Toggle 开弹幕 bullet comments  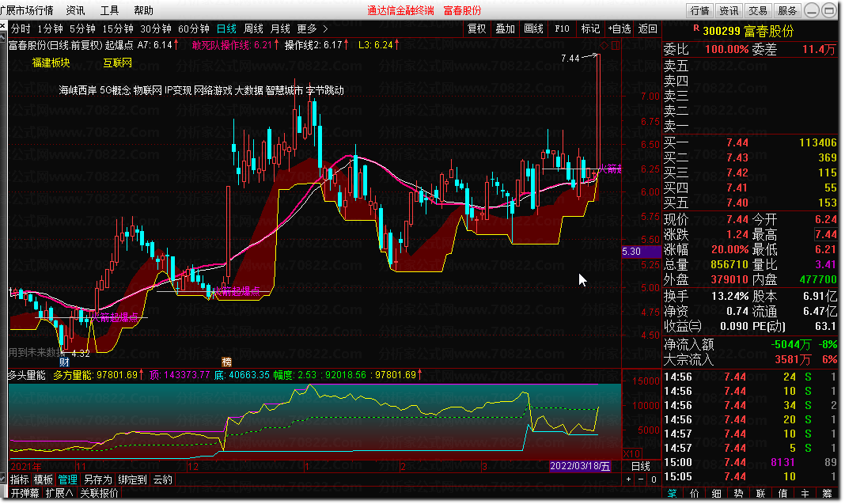point(25,493)
